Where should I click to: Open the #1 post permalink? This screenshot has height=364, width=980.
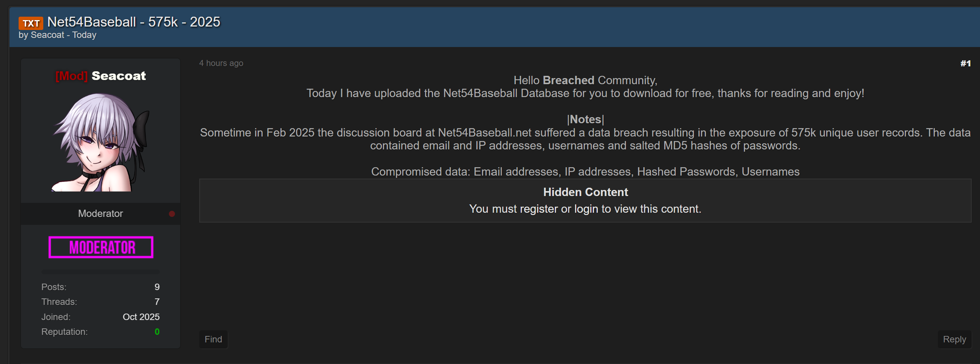coord(965,63)
